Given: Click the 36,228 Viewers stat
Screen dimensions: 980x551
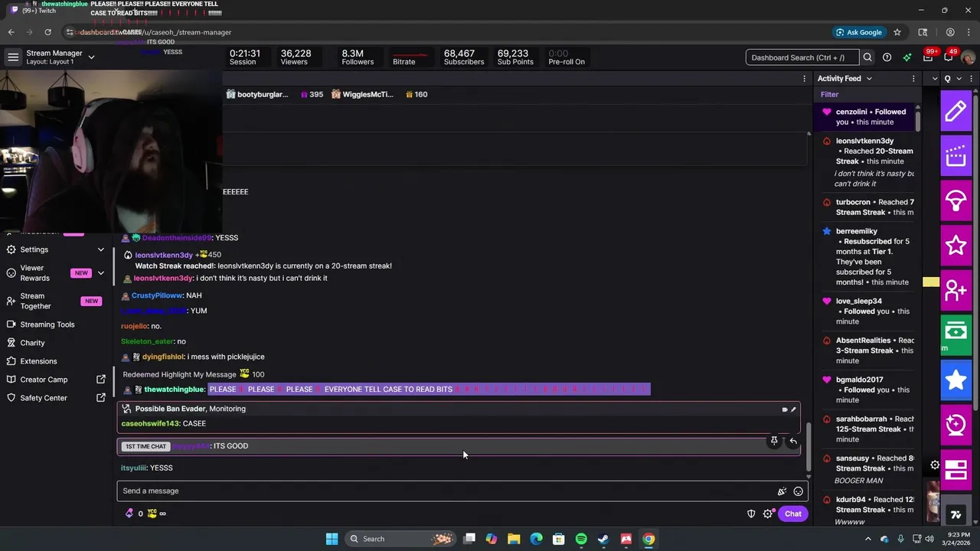Looking at the screenshot, I should (x=296, y=57).
